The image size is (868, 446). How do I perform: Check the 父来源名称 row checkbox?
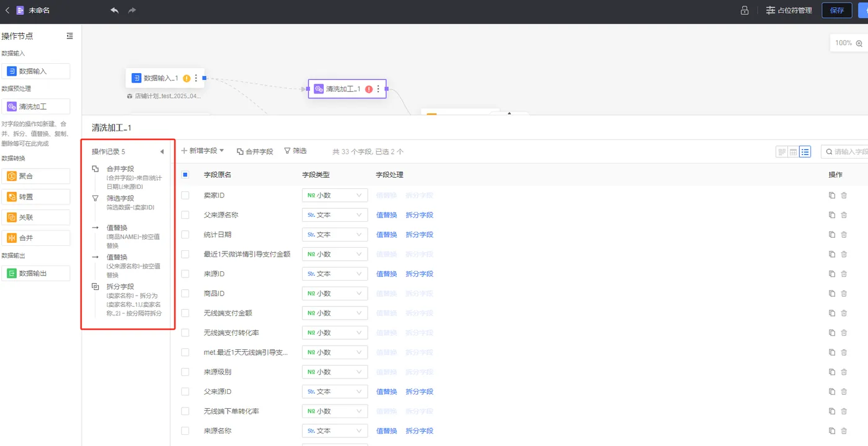pos(185,215)
